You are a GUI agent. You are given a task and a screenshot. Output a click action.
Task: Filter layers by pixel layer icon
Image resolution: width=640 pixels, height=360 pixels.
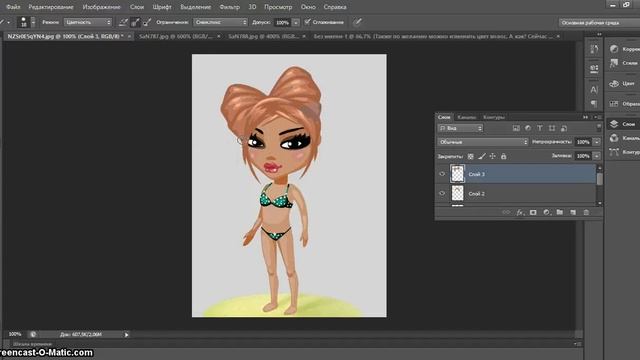tap(516, 128)
